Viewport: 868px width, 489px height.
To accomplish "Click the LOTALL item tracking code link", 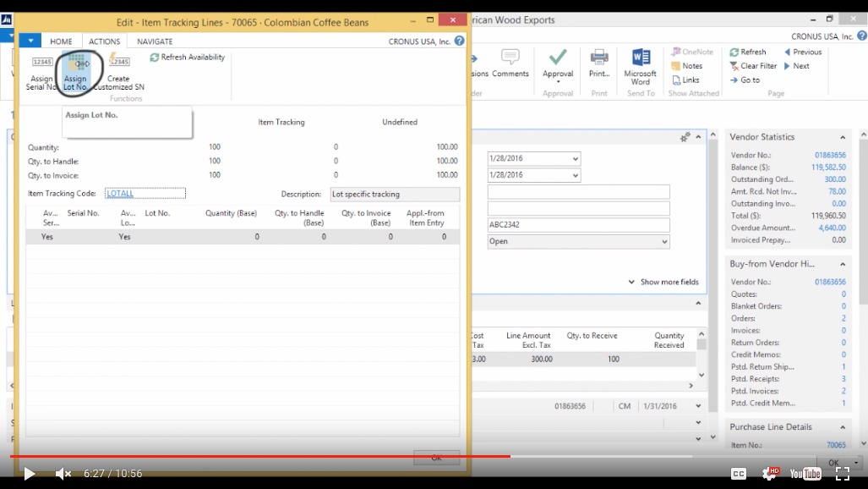I will click(x=120, y=194).
